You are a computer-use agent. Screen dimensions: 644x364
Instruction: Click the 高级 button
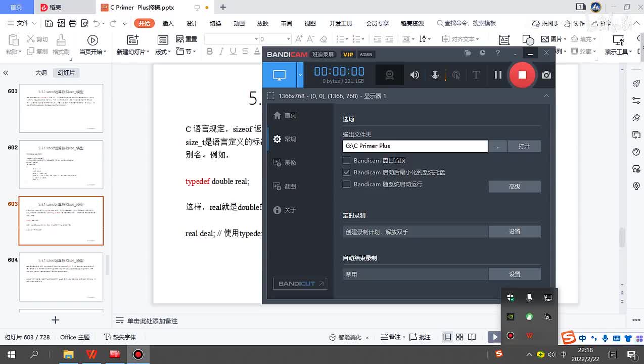[515, 187]
